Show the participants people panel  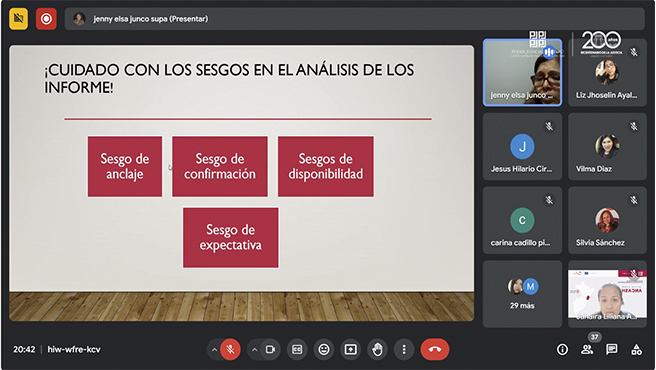click(587, 349)
